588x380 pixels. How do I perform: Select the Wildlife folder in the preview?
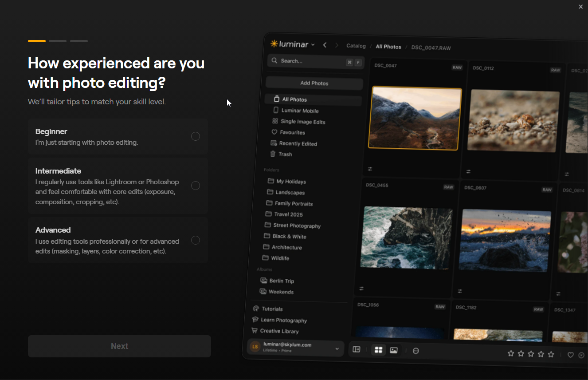[275, 258]
